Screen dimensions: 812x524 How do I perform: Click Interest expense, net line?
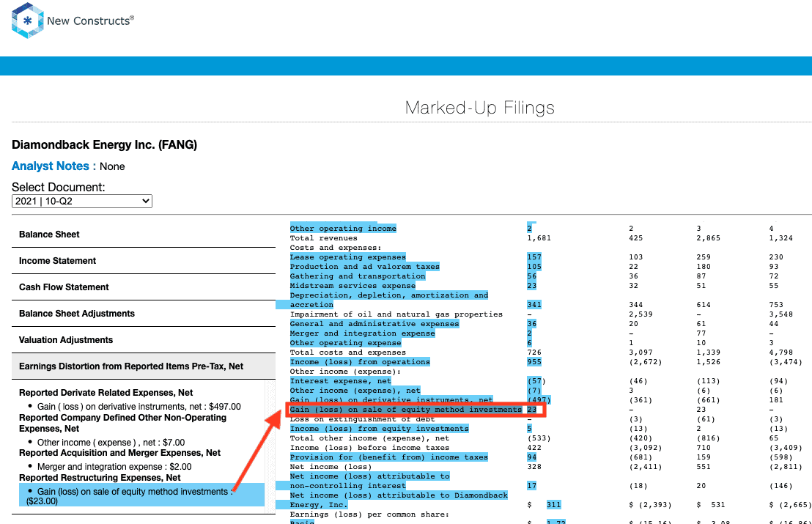pos(341,381)
